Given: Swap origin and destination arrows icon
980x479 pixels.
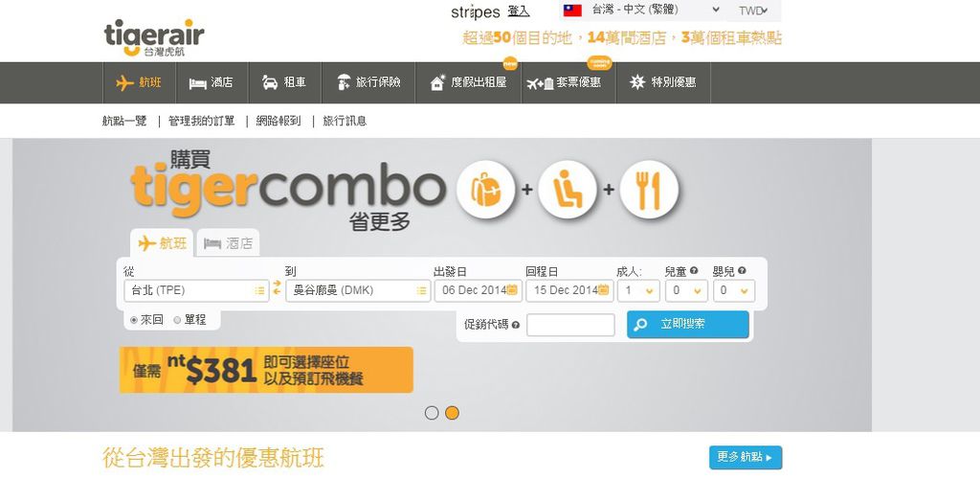Looking at the screenshot, I should 277,287.
